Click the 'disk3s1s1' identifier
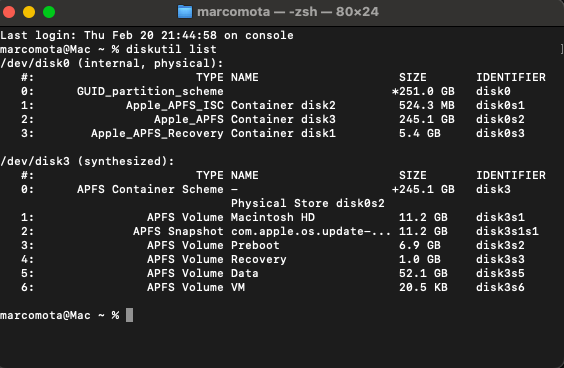 pos(508,232)
